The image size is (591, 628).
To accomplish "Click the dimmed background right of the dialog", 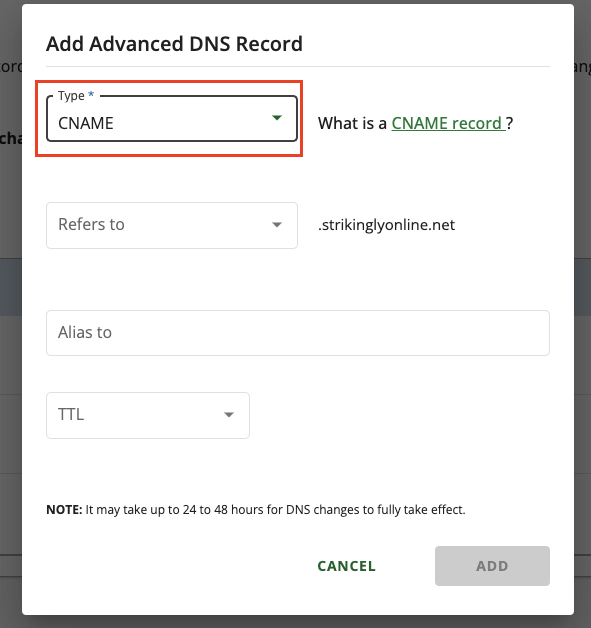I will coord(583,320).
